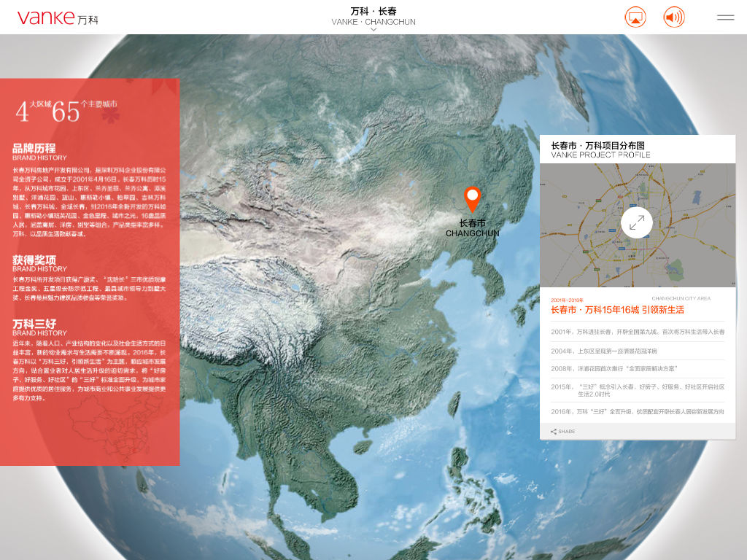Open the hamburger menu
Image resolution: width=747 pixels, height=560 pixels.
tap(726, 17)
